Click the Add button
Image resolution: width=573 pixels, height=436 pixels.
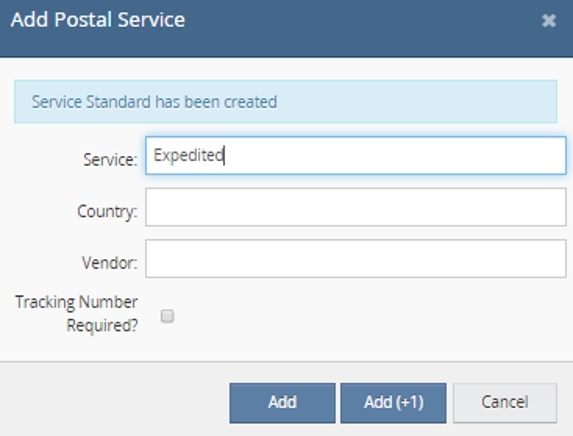(282, 403)
